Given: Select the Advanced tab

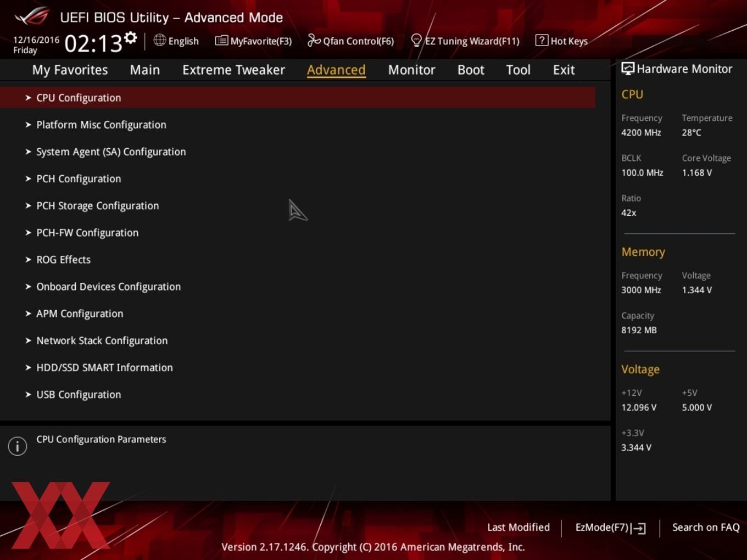Looking at the screenshot, I should coord(336,70).
